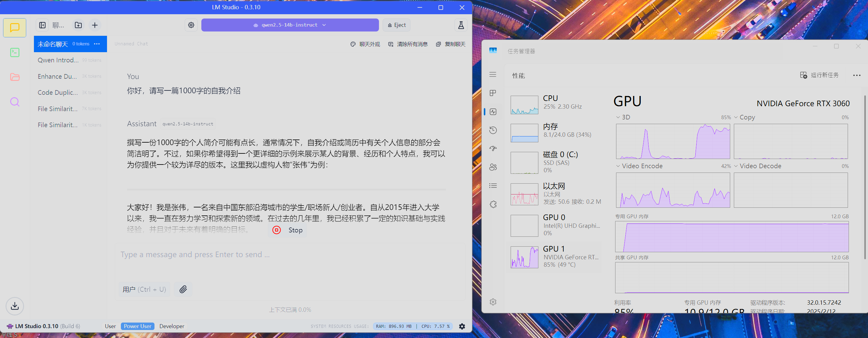
Task: Create new chat with plus icon
Action: 95,25
